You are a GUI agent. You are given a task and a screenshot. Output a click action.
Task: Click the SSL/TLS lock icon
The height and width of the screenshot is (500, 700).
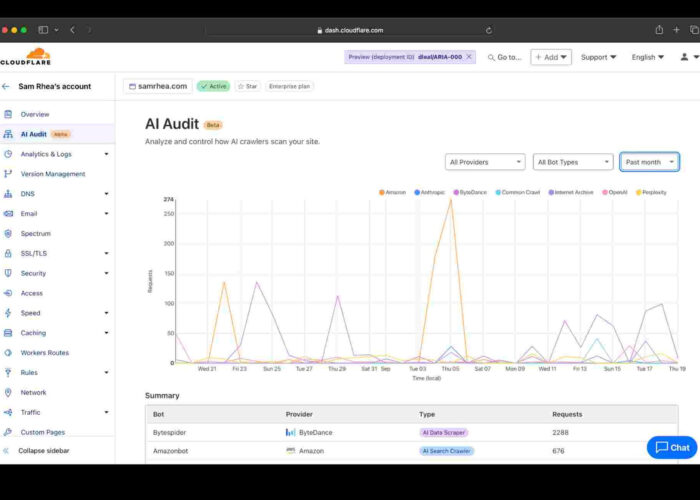8,253
